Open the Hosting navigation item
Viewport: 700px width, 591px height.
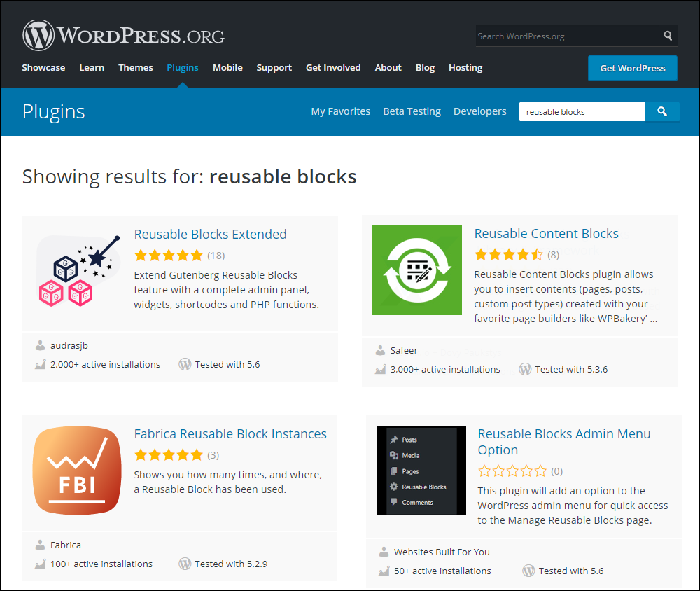click(x=465, y=67)
